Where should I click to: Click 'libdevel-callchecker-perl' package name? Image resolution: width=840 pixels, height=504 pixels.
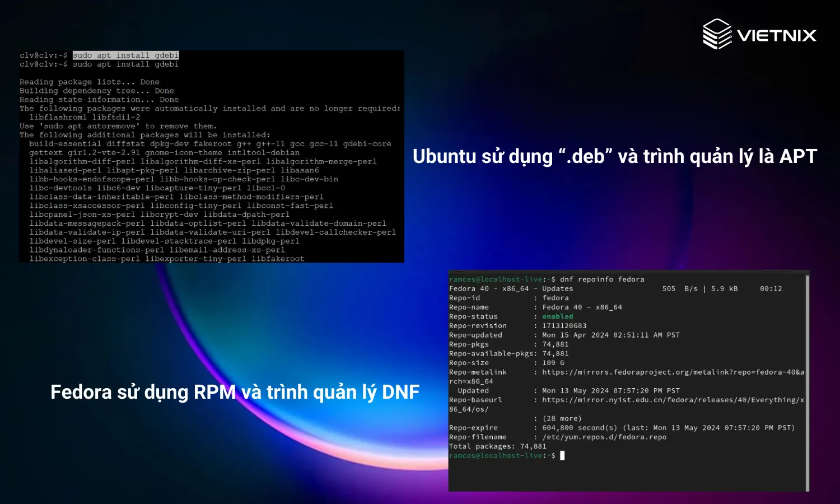tap(336, 232)
